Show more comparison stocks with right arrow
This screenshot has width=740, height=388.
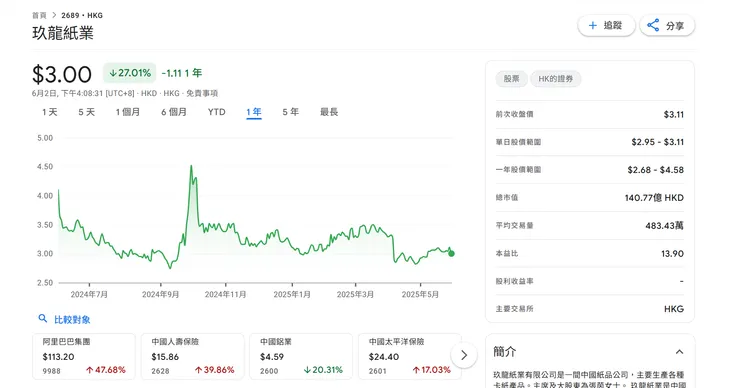pos(464,355)
